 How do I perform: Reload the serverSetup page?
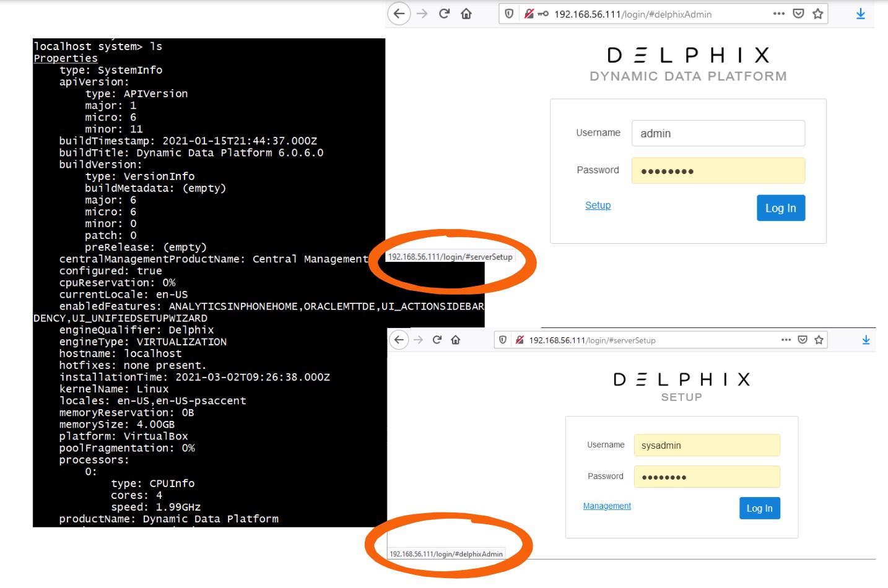coord(437,340)
